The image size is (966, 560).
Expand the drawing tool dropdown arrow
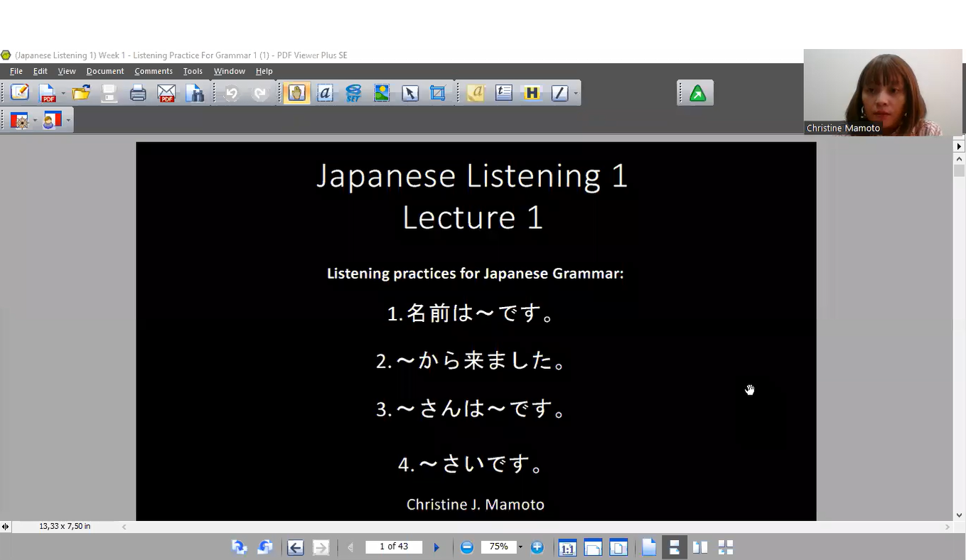(x=575, y=93)
